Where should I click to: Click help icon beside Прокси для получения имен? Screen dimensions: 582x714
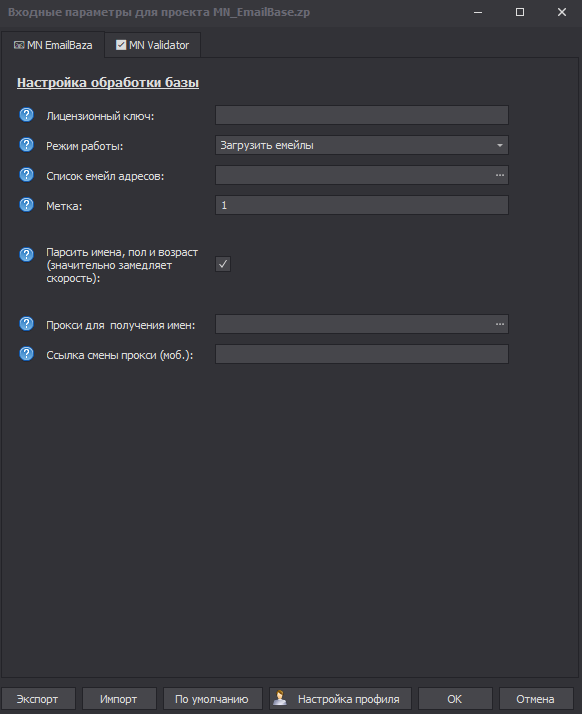coord(26,324)
